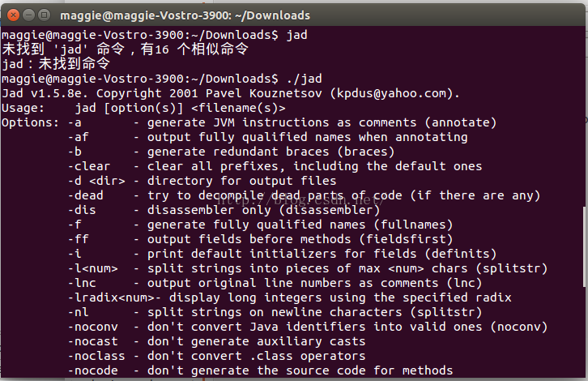Click the '-ff' fieldsfirst option text
Screen dimensions: 588x381
[x=78, y=239]
